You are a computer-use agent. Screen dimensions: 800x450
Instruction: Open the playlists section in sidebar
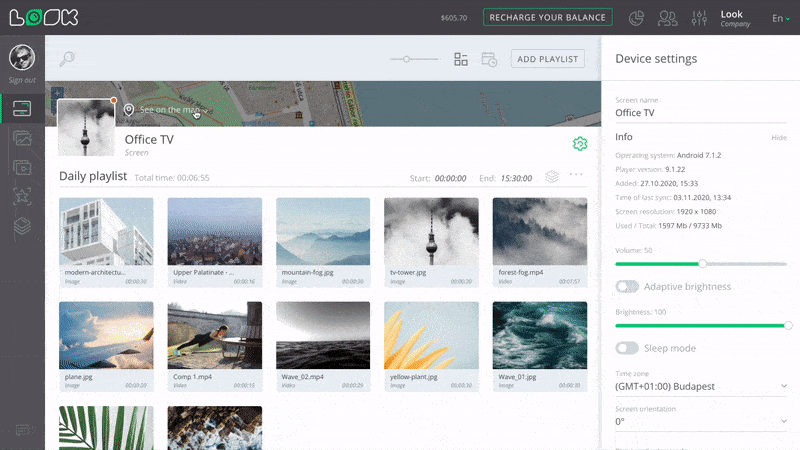coord(22,167)
